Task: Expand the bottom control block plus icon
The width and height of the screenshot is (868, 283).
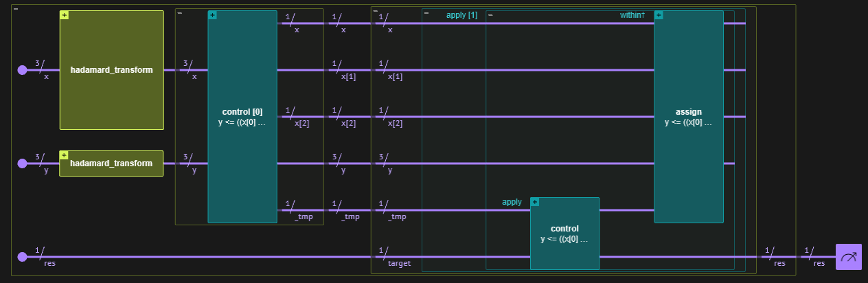Action: point(535,202)
